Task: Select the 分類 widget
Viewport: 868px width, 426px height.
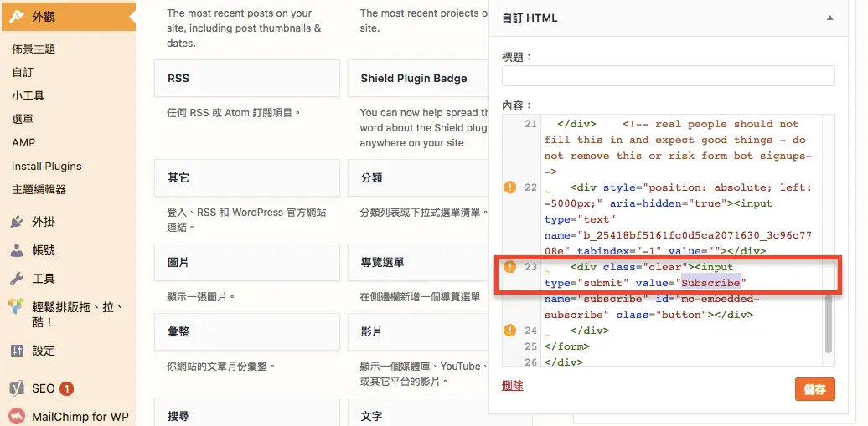Action: [418, 178]
